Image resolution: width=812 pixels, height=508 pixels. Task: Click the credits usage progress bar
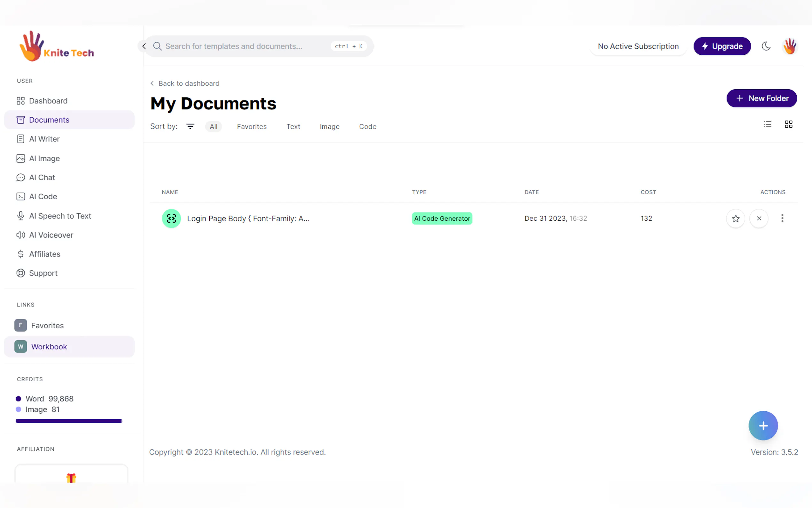point(68,421)
